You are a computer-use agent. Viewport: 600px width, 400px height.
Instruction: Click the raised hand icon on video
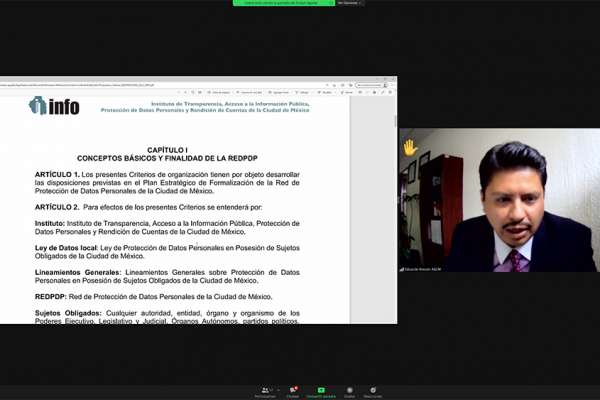(x=410, y=147)
